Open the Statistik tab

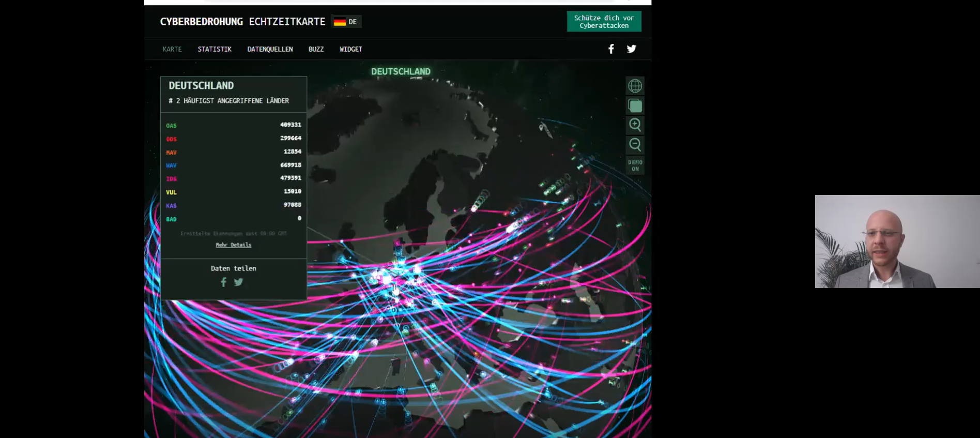pyautogui.click(x=215, y=49)
